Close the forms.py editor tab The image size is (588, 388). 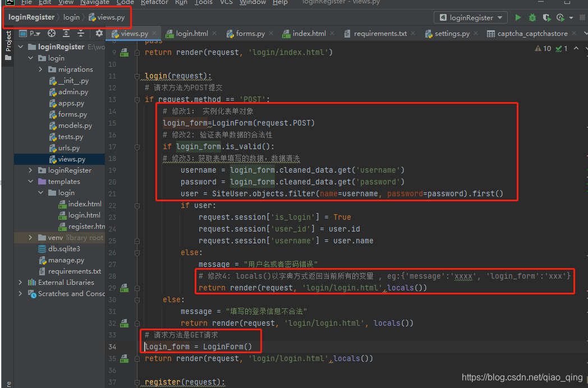tap(271, 33)
